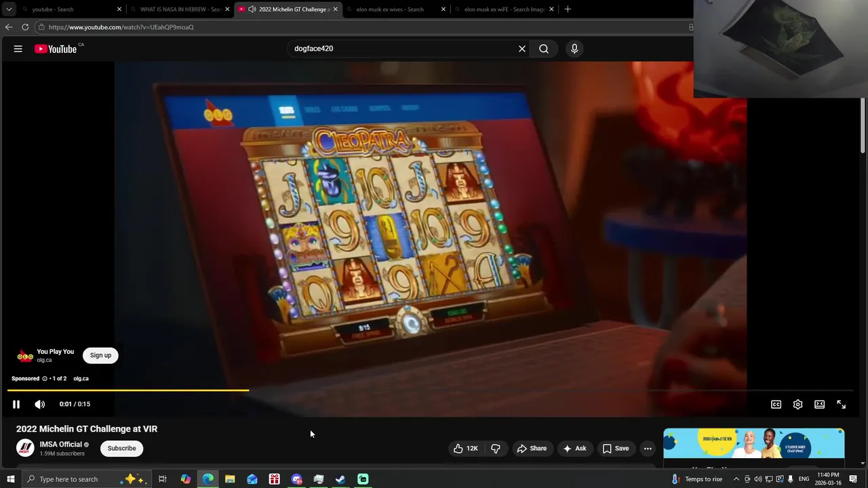Show hidden system tray icons
868x488 pixels.
736,479
